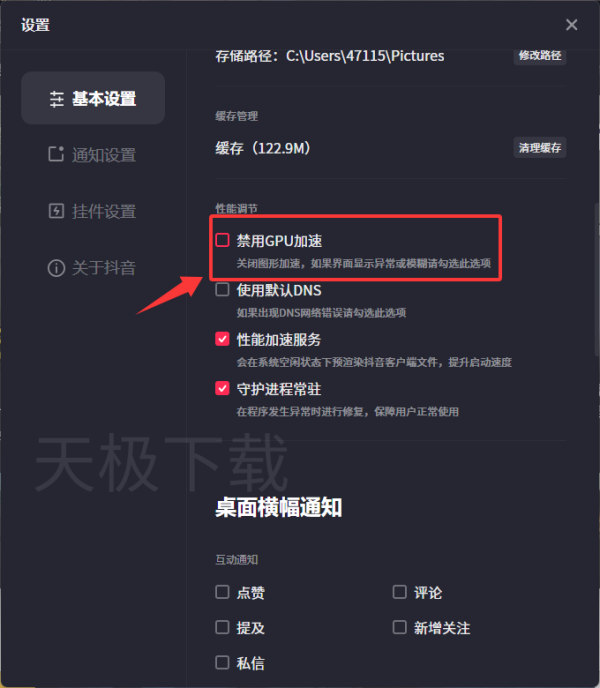Disable 守护进程常驻 checkbox
Image resolution: width=600 pixels, height=688 pixels.
(222, 388)
